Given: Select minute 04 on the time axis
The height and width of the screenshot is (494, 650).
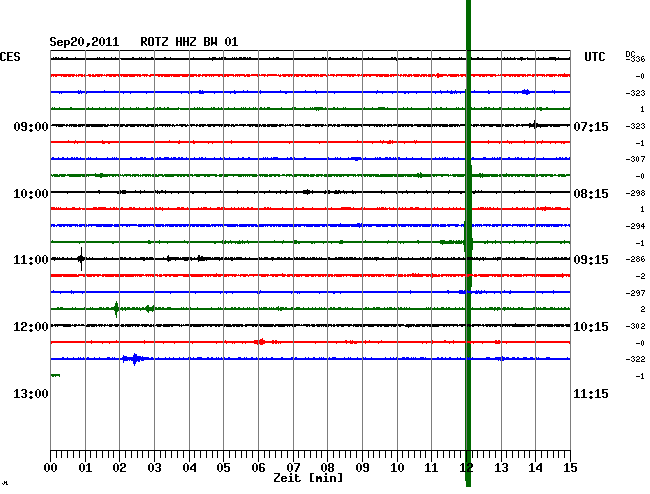Looking at the screenshot, I should (189, 468).
